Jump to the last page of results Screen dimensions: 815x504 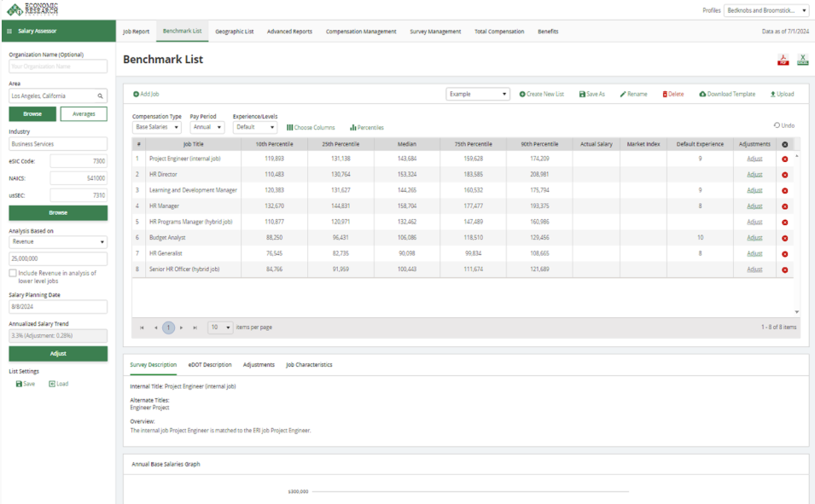tap(195, 327)
